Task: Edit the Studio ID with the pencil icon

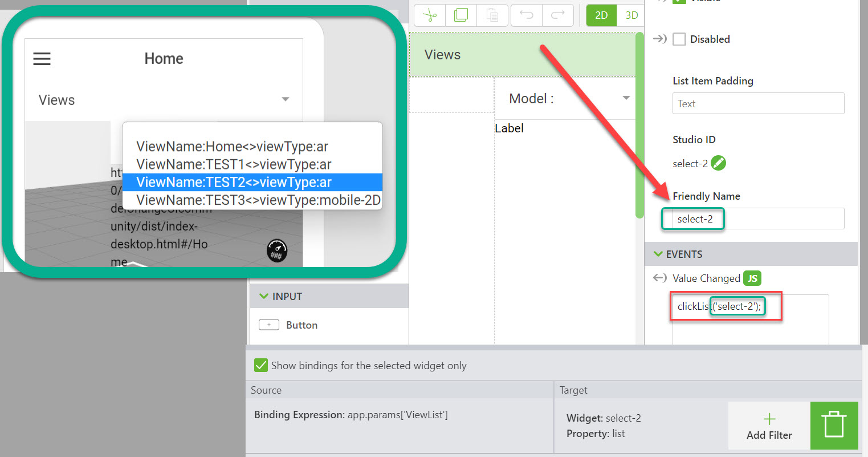Action: [719, 163]
